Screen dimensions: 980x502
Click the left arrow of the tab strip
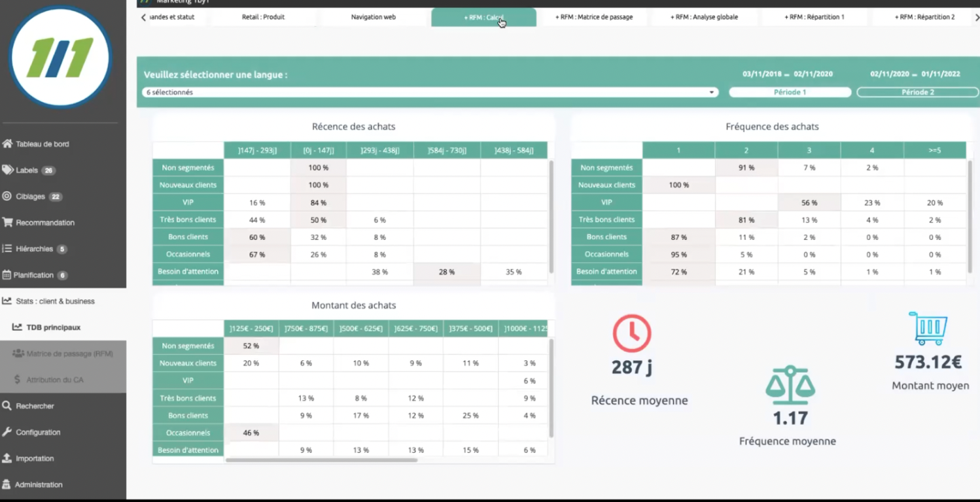(143, 18)
